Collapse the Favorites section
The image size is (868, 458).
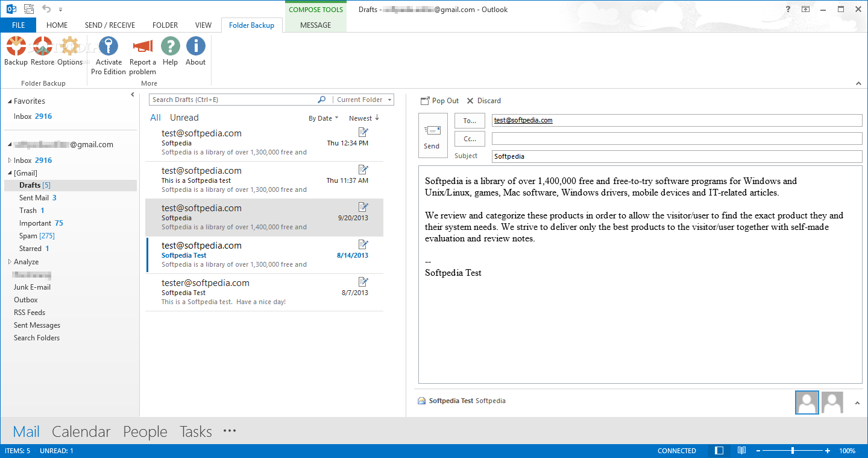pyautogui.click(x=10, y=101)
